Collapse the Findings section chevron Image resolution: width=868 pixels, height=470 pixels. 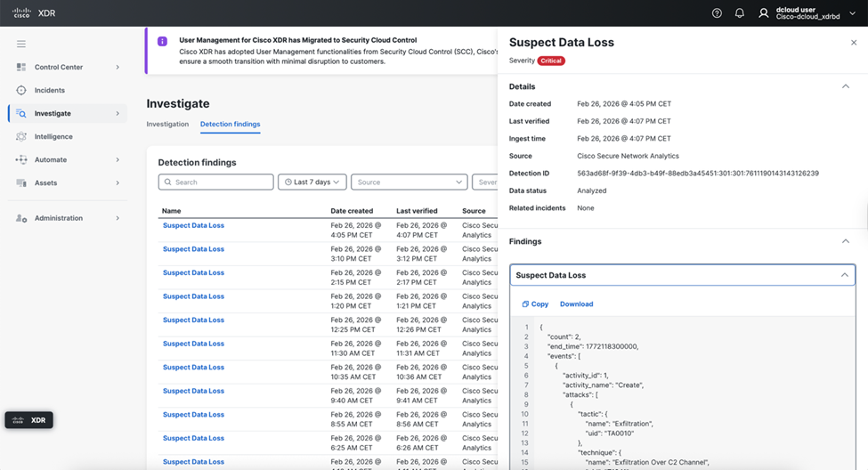(845, 241)
